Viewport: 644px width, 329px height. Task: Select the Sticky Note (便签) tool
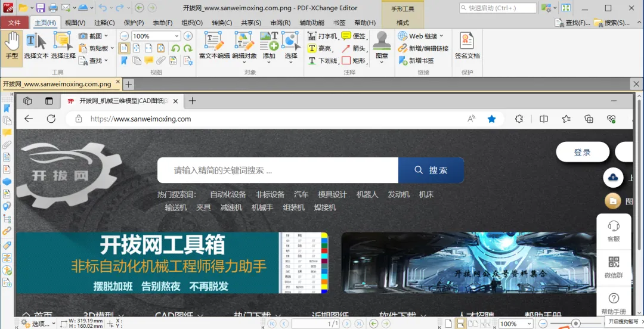click(354, 36)
